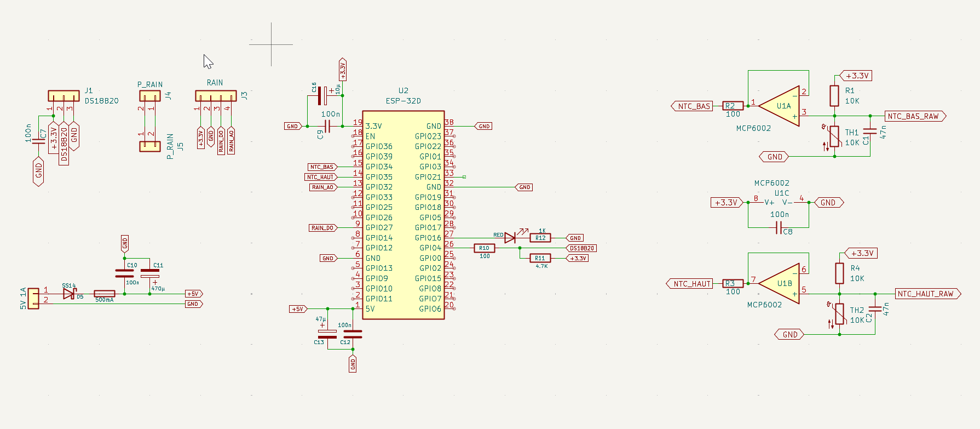980x429 pixels.
Task: Select polarized capacitor C16 symbol
Action: pos(322,96)
